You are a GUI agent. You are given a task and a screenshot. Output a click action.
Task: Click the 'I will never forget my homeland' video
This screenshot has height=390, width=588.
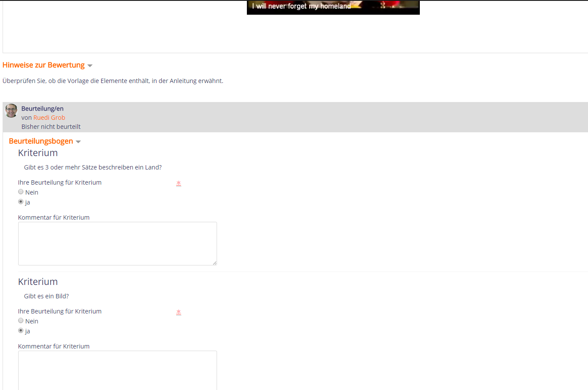click(x=333, y=7)
